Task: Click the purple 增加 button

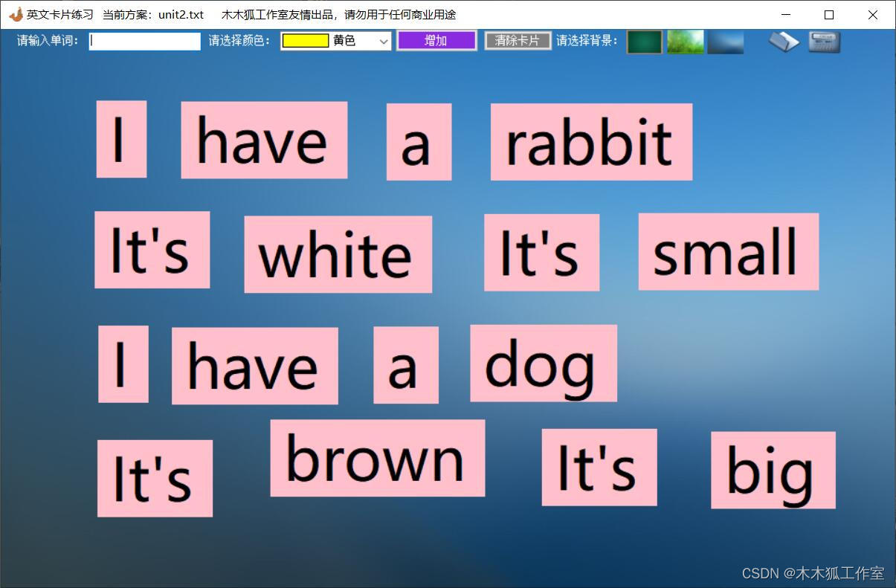Action: tap(436, 41)
